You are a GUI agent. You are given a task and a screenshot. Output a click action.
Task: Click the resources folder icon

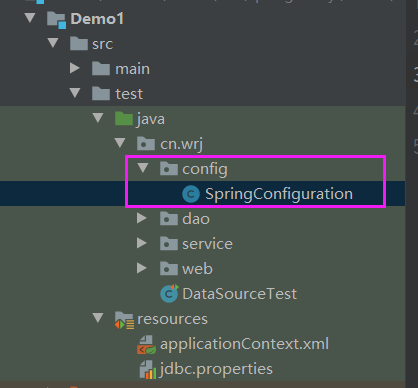click(124, 320)
